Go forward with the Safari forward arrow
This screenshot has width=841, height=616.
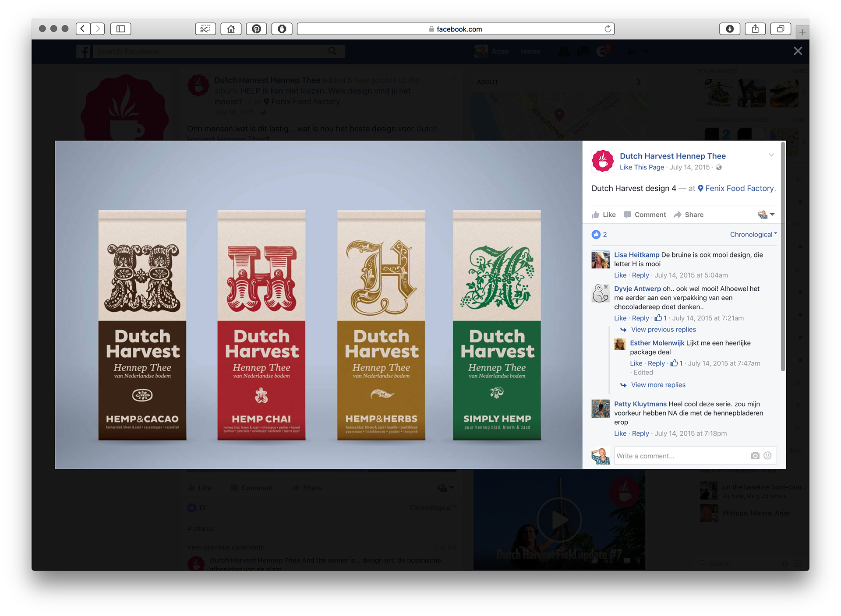pyautogui.click(x=98, y=29)
